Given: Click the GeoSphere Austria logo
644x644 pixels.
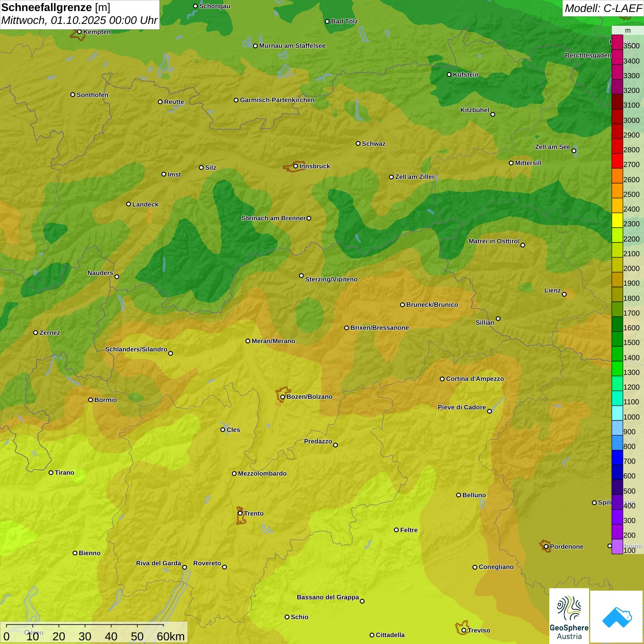Looking at the screenshot, I should 569,615.
